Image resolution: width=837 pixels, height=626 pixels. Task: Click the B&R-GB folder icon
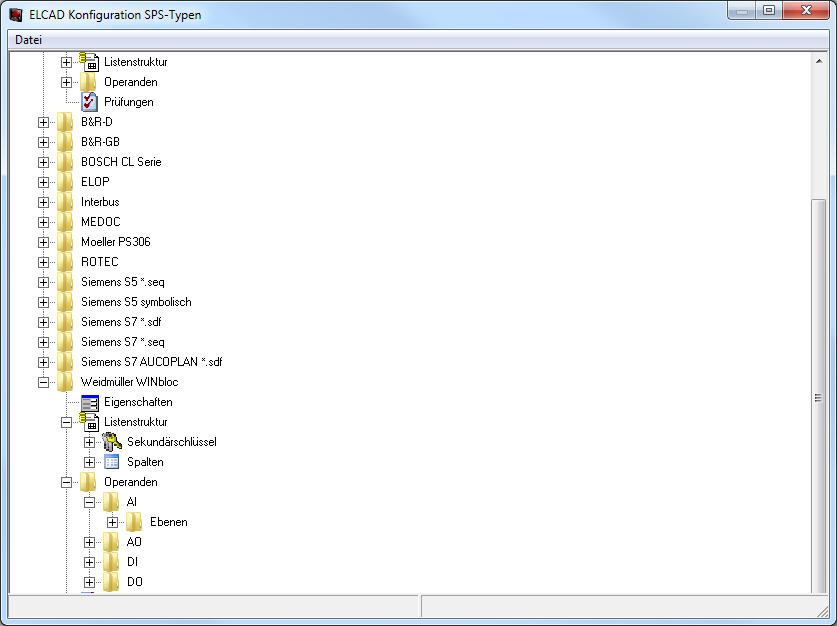pyautogui.click(x=65, y=142)
